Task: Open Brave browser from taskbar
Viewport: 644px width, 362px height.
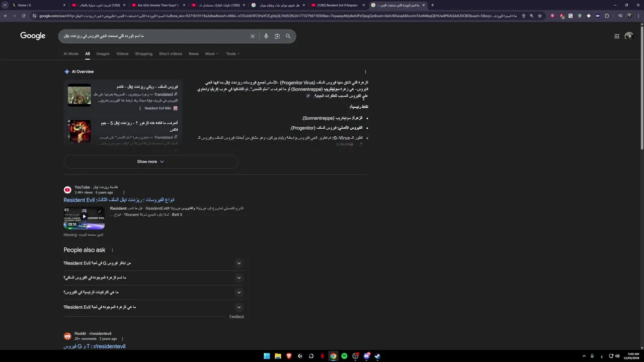Action: [289, 356]
